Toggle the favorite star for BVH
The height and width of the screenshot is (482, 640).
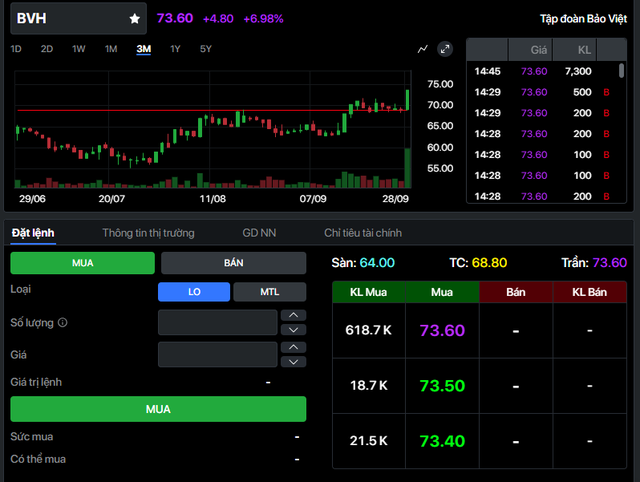[x=135, y=18]
